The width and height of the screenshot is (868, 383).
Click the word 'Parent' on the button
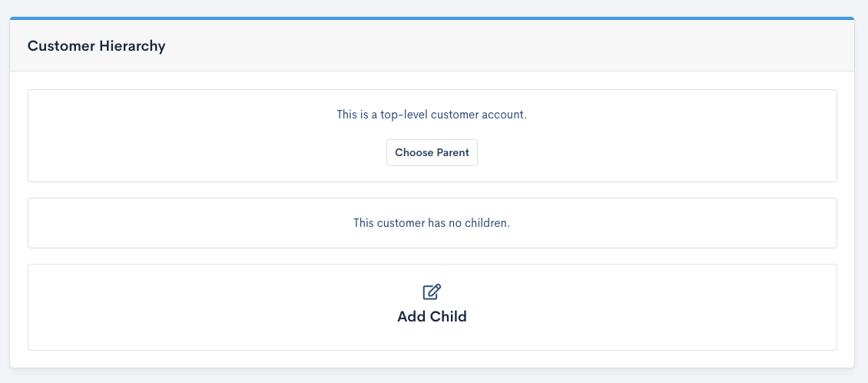[453, 152]
